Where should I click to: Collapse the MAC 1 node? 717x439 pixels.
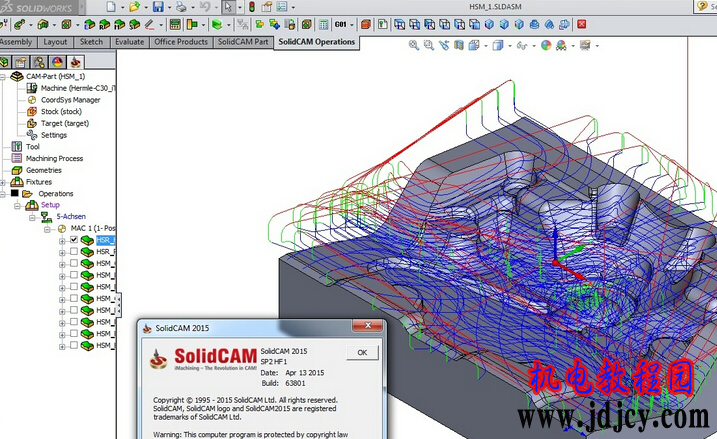coord(48,230)
